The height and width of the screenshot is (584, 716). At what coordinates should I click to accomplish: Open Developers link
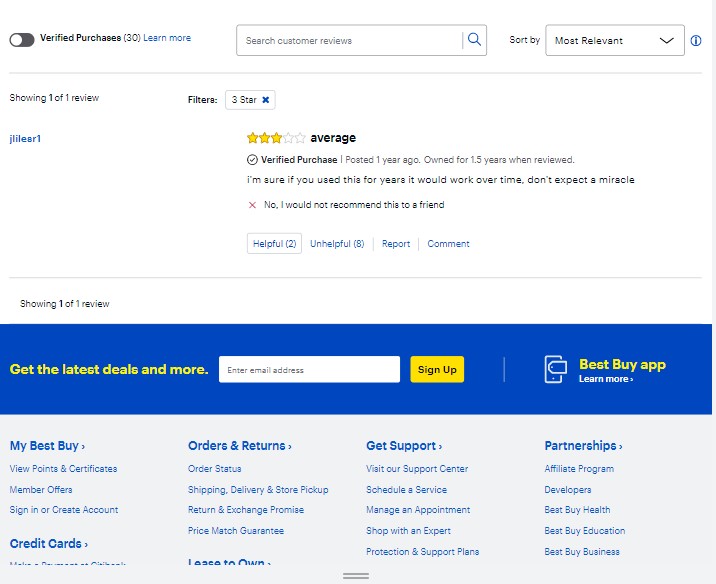(x=568, y=489)
